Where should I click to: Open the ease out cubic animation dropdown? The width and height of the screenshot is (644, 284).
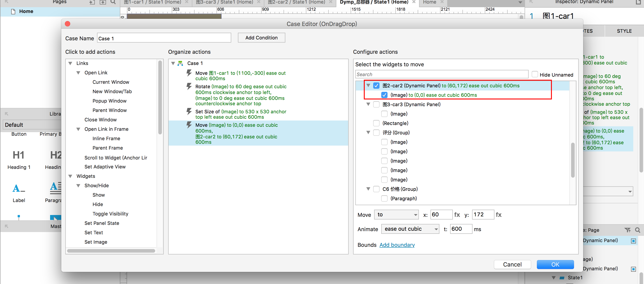coord(410,229)
